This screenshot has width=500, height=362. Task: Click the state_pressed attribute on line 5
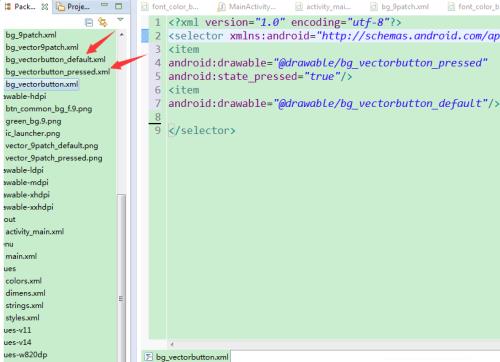[235, 77]
